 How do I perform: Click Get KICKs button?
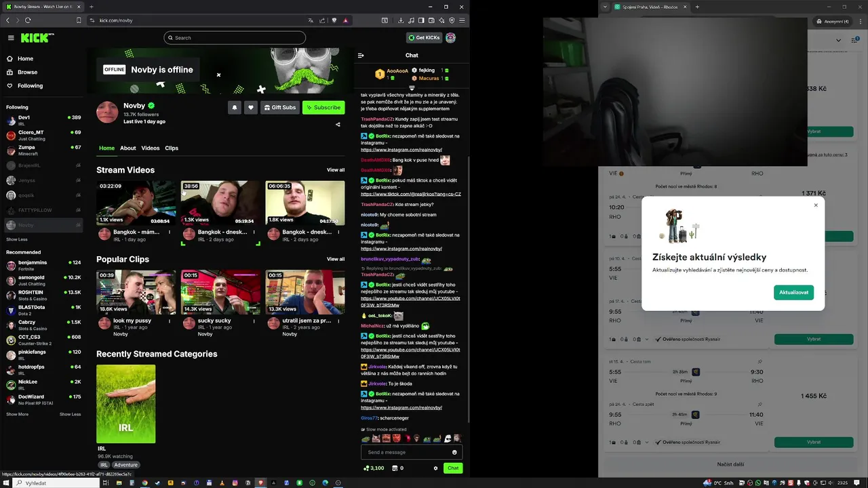click(x=424, y=38)
